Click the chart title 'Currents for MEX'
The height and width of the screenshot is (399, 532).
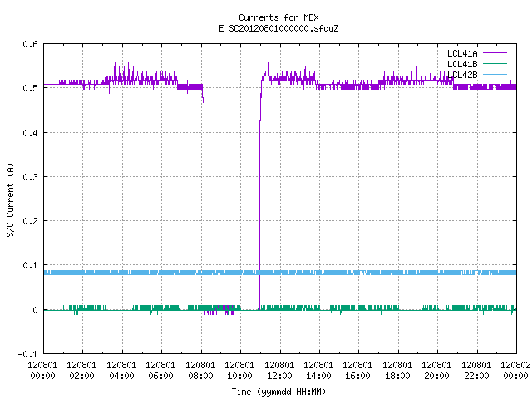click(278, 17)
